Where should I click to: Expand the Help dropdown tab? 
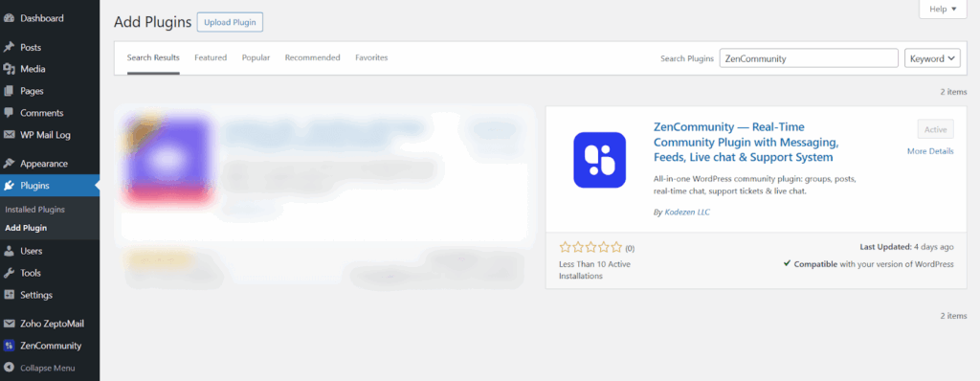(x=943, y=10)
